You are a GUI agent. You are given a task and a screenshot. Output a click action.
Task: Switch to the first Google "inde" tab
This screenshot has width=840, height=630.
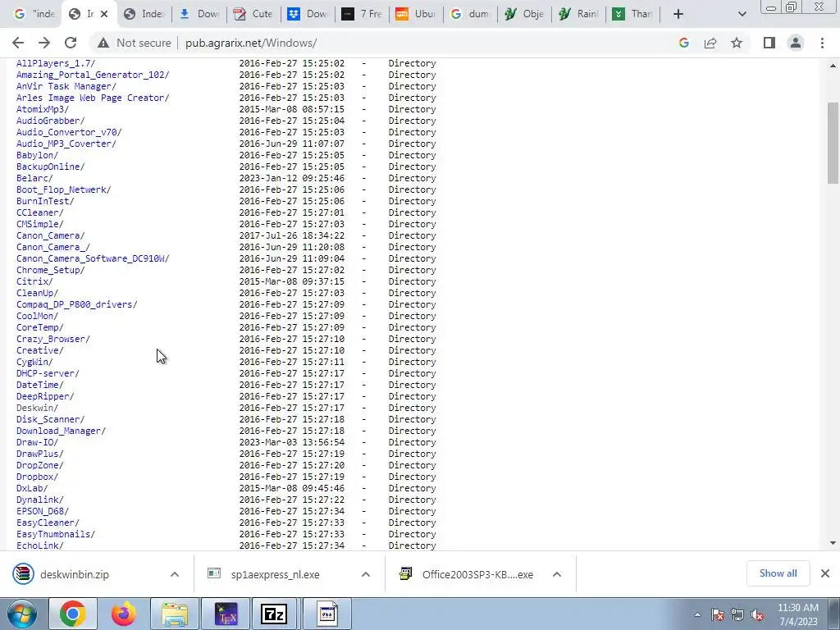(34, 14)
